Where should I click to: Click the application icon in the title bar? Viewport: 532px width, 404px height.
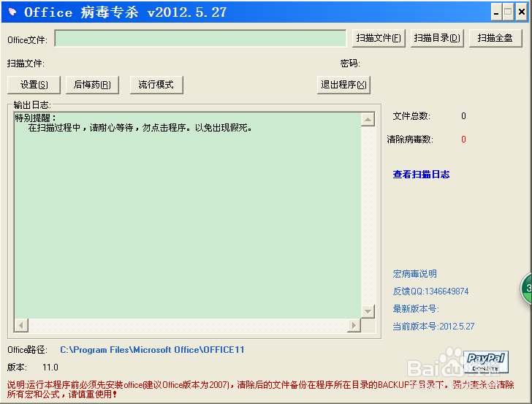click(x=12, y=12)
